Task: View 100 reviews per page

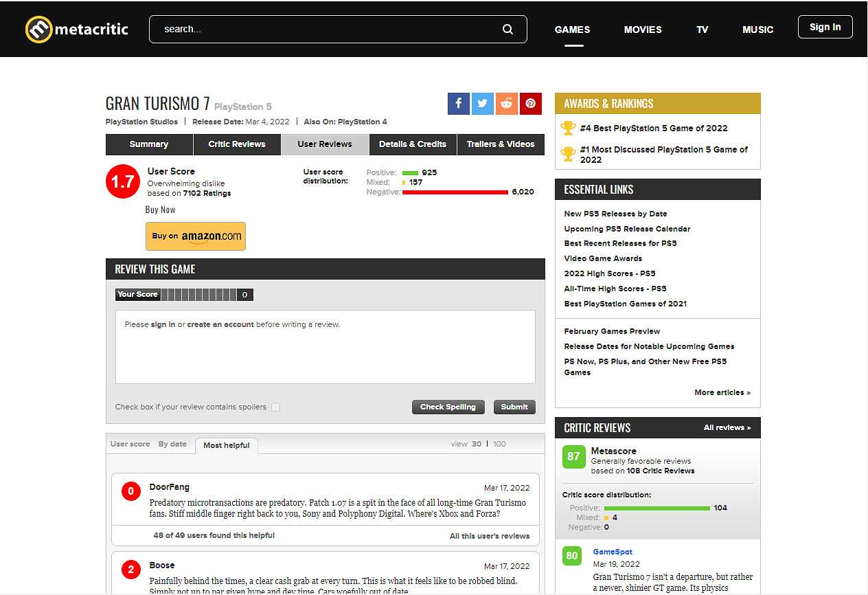Action: pyautogui.click(x=499, y=444)
